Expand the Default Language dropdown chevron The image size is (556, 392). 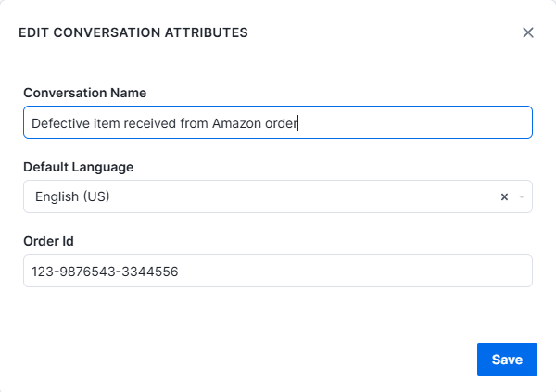pos(521,196)
